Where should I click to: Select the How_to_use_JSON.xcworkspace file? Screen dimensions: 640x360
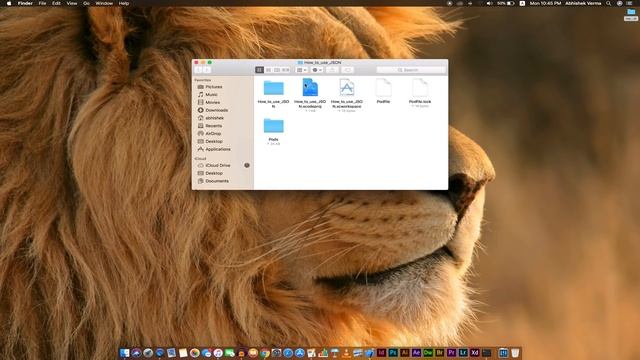coord(347,88)
